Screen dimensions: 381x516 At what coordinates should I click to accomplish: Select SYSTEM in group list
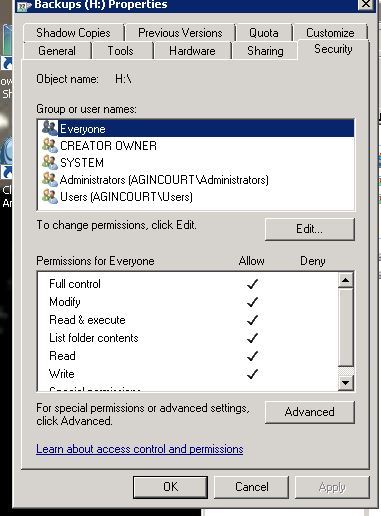[196, 163]
